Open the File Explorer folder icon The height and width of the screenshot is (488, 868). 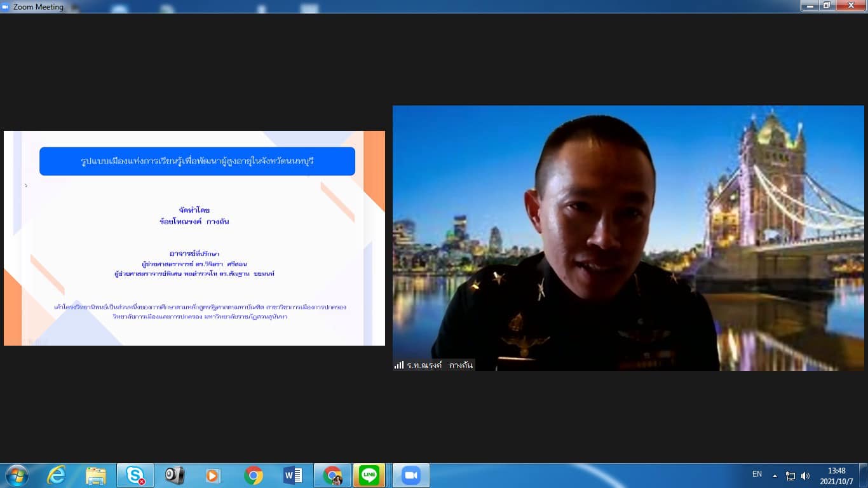(x=96, y=475)
